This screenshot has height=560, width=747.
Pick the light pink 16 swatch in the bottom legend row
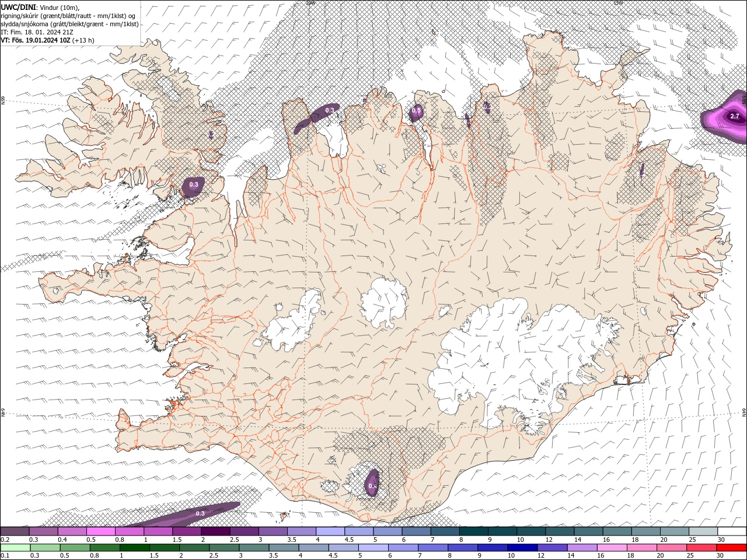point(612,548)
